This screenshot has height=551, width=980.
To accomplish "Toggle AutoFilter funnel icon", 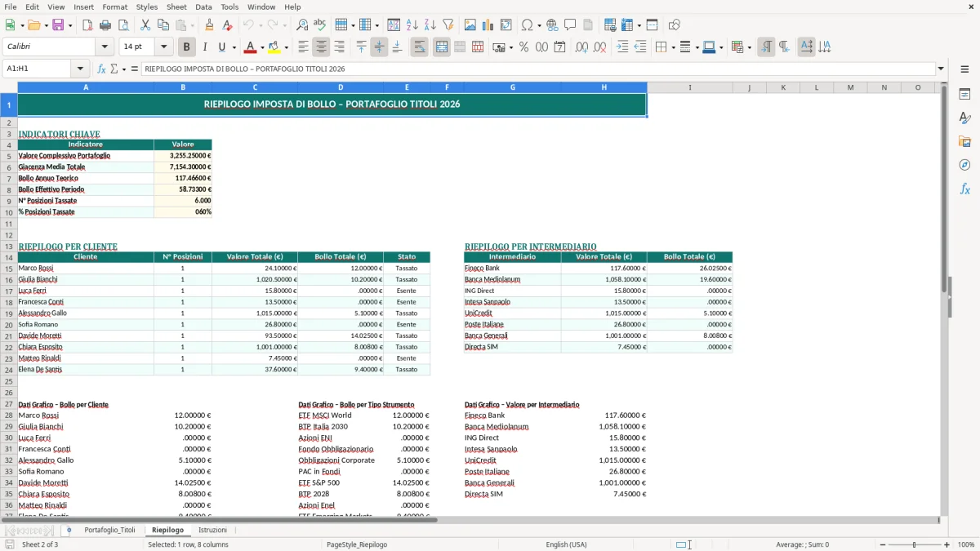I will coord(448,25).
